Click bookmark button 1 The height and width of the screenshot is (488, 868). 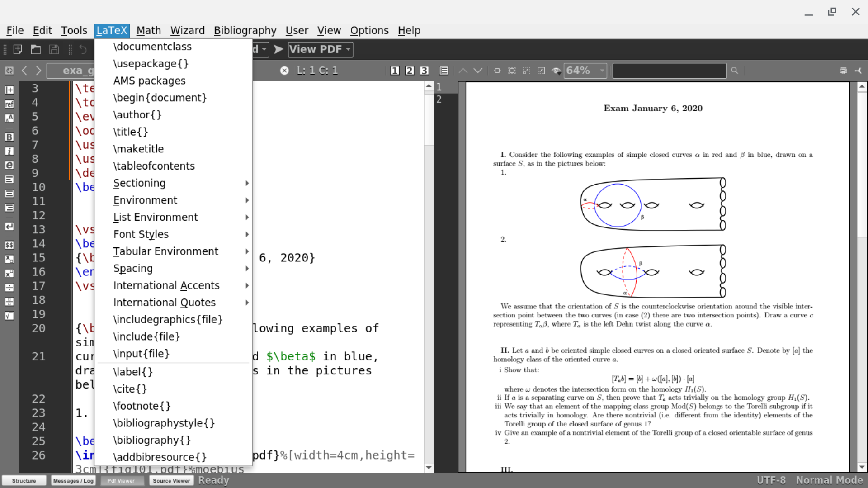click(x=395, y=71)
